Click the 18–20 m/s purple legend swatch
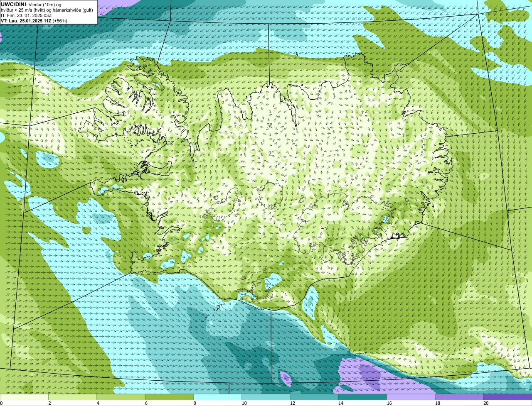The image size is (532, 406). [459, 397]
